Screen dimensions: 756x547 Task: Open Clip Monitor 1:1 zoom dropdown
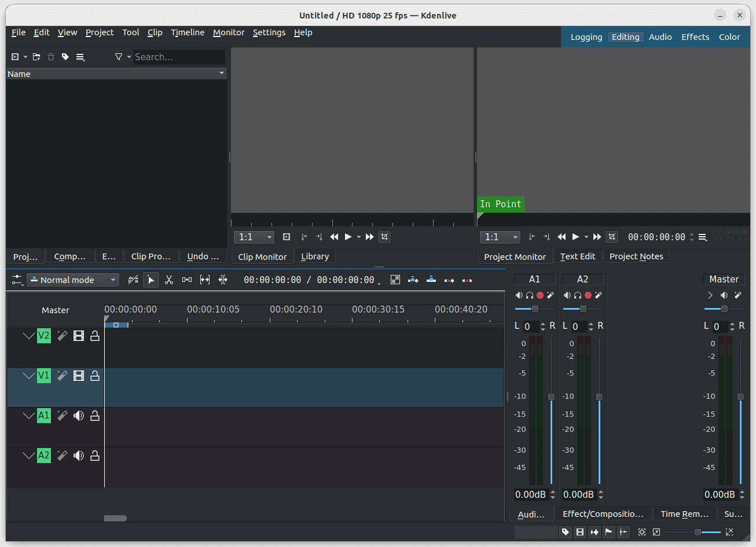[254, 237]
